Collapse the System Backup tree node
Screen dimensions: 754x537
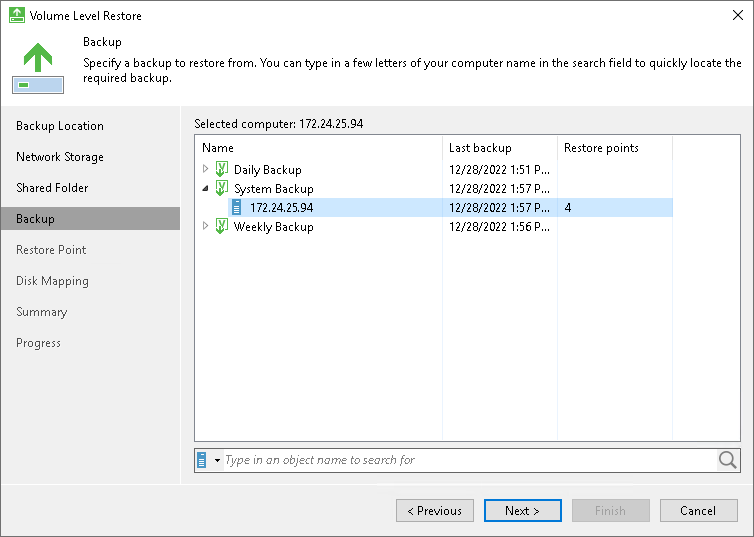(205, 188)
